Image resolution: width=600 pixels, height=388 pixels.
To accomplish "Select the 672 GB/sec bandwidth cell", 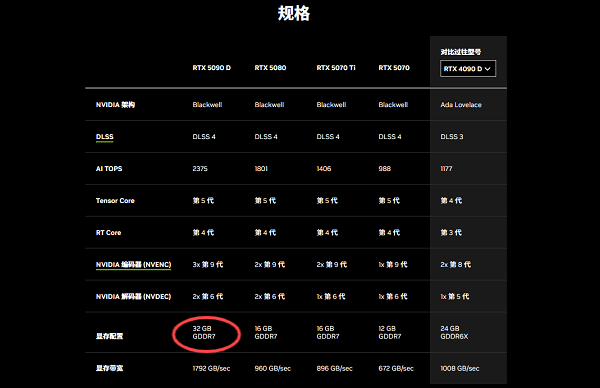I will (x=396, y=368).
